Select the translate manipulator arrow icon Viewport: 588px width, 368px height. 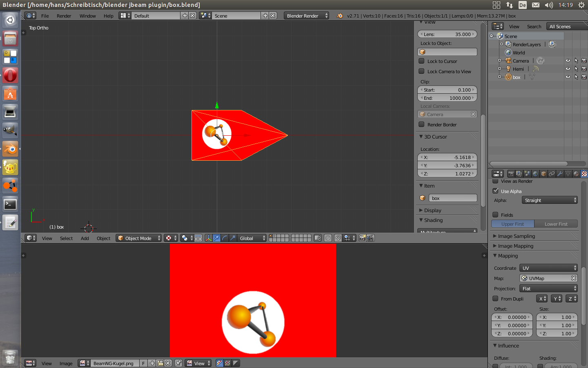click(217, 238)
